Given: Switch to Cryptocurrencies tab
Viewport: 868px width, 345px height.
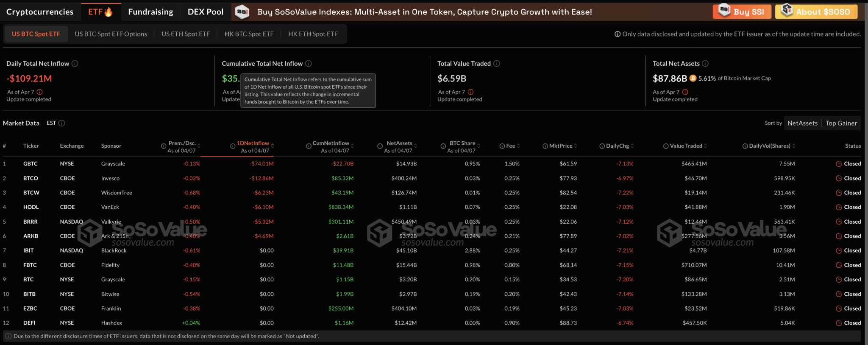Looking at the screenshot, I should pos(40,12).
